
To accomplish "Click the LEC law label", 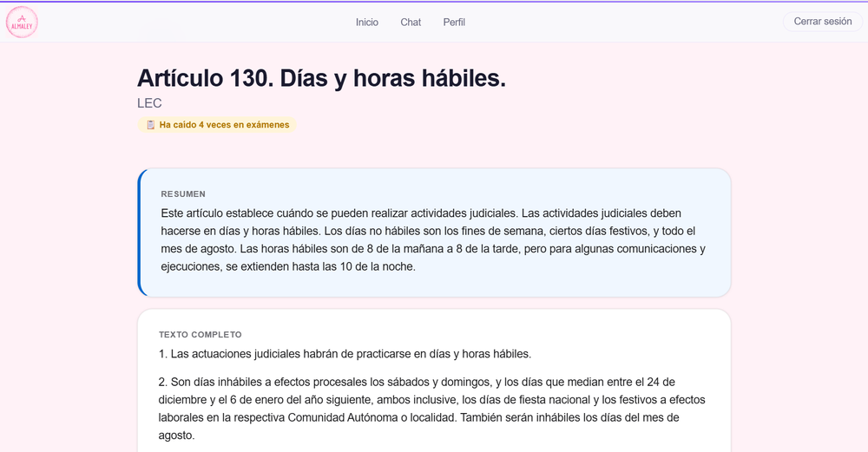I will pyautogui.click(x=149, y=103).
